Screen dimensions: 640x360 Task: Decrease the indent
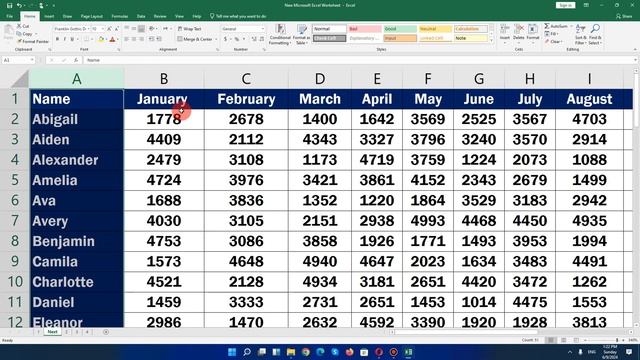[x=151, y=39]
